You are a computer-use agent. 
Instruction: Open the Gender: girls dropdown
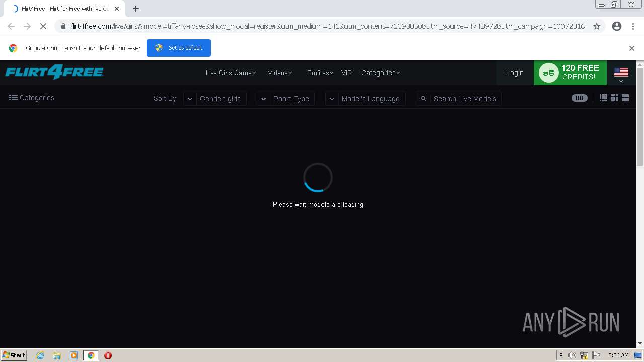(215, 99)
